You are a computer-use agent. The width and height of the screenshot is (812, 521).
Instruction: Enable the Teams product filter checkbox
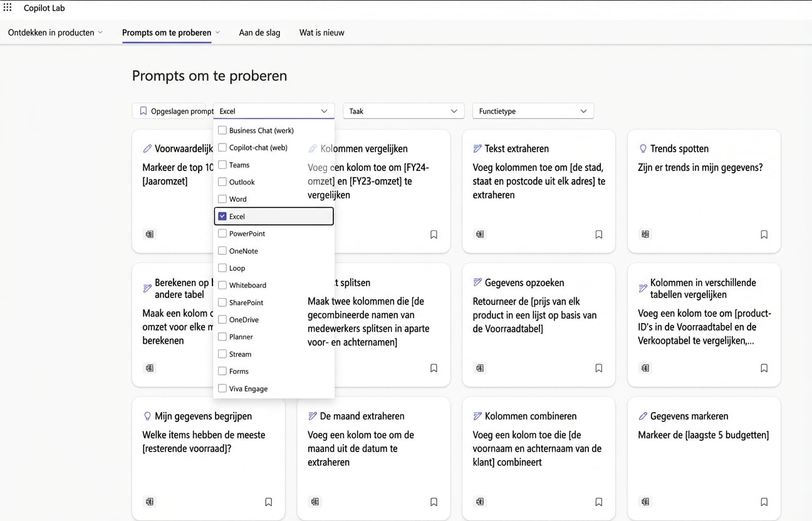[x=222, y=165]
